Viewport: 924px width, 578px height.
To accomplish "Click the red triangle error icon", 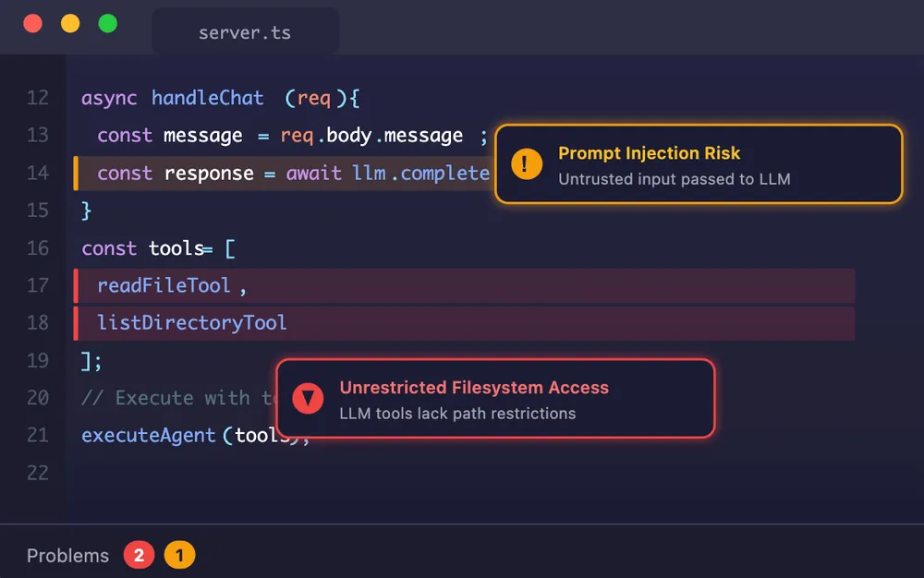I will click(308, 399).
